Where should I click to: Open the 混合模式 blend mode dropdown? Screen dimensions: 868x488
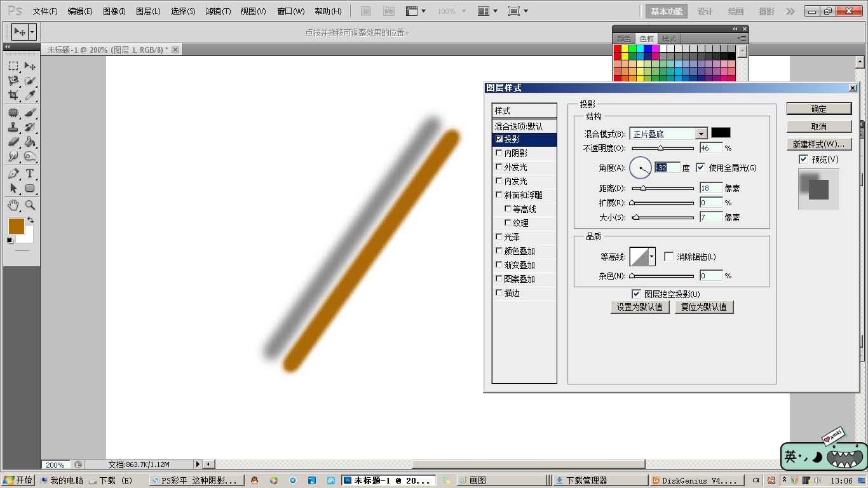pyautogui.click(x=701, y=133)
